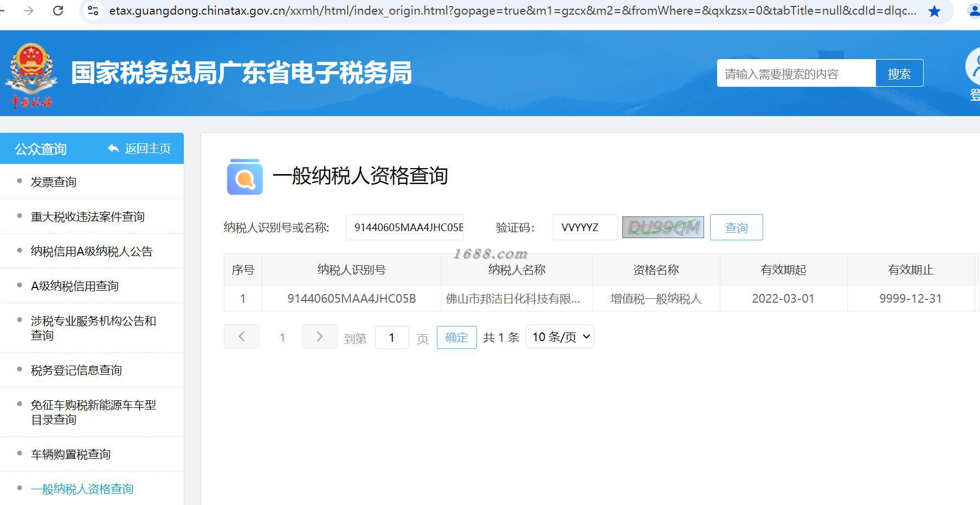The height and width of the screenshot is (505, 980).
Task: Go to next page arrow
Action: coord(320,337)
